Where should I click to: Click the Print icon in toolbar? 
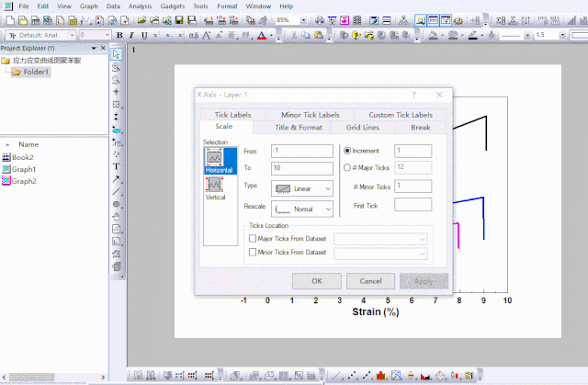tap(320, 20)
